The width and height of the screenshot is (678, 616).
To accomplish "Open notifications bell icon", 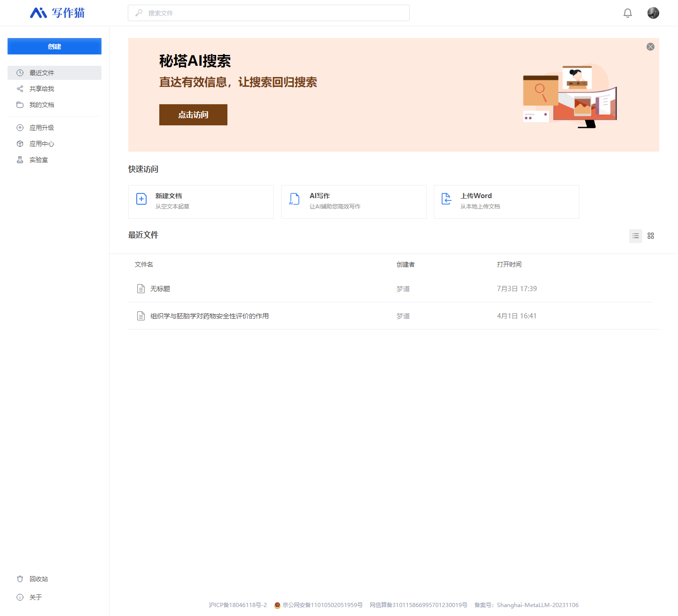I will pyautogui.click(x=628, y=13).
